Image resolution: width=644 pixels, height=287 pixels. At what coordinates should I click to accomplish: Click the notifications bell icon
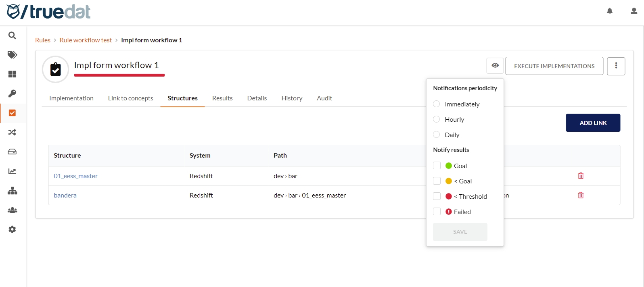click(x=610, y=11)
